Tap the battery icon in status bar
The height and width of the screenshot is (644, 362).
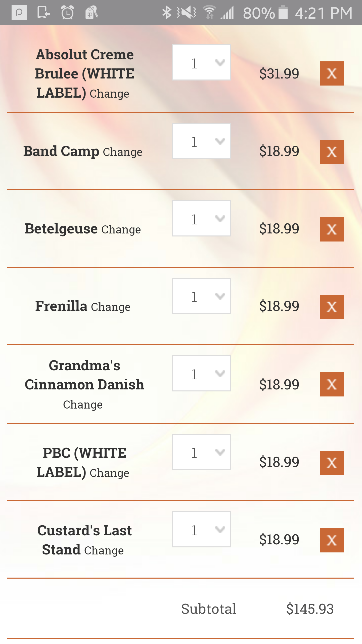283,13
